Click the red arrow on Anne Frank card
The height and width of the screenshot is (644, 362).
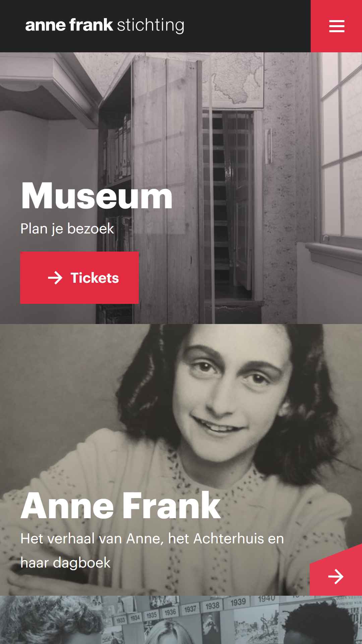click(336, 576)
